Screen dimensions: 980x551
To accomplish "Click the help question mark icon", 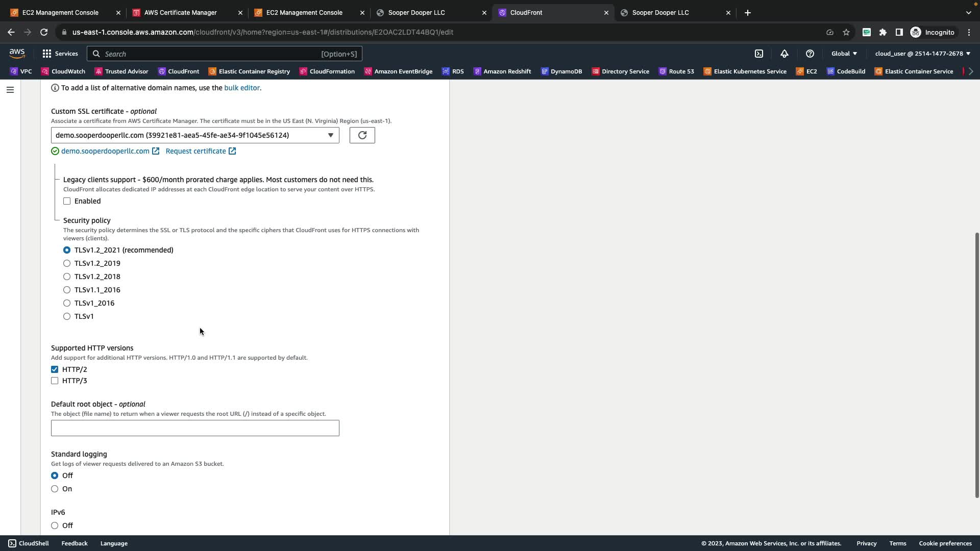I will point(810,54).
